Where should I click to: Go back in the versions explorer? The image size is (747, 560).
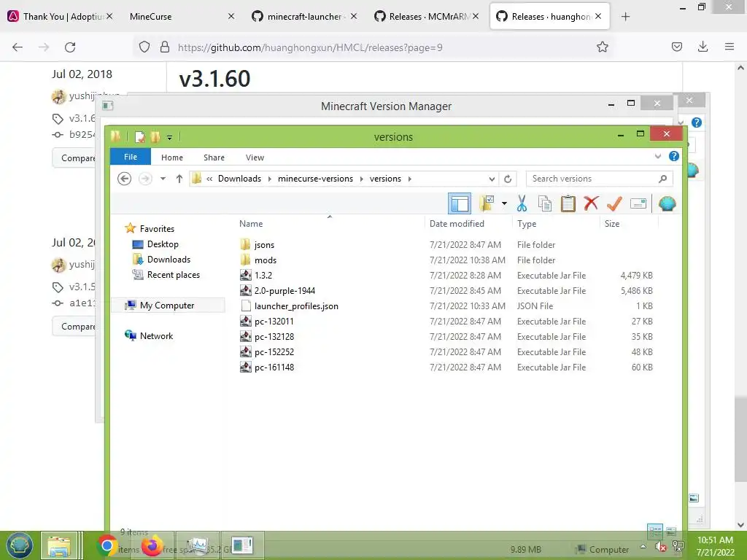click(x=124, y=179)
